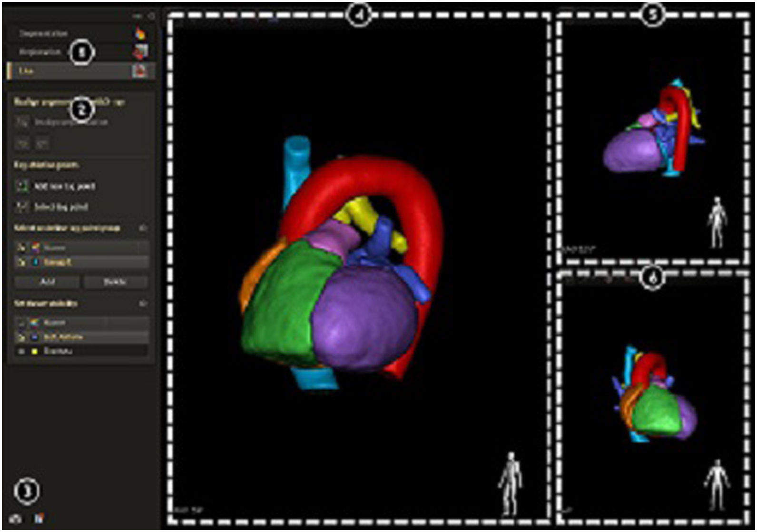Switch to the Registration workflow tab
The width and height of the screenshot is (757, 532).
coord(41,52)
